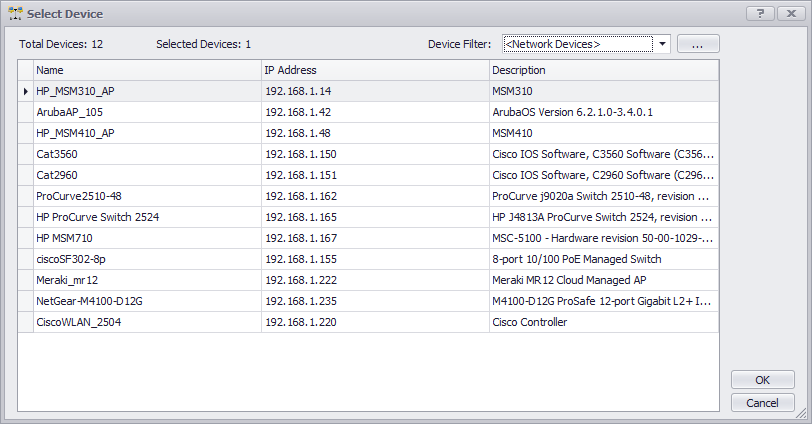This screenshot has height=424, width=812.
Task: Sort devices by IP Address column header
Action: tap(375, 70)
